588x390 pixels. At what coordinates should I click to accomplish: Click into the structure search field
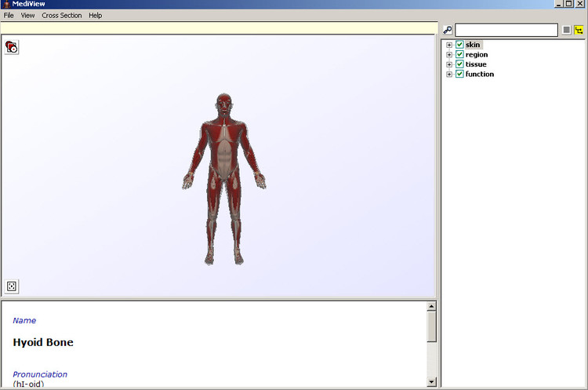coord(506,30)
